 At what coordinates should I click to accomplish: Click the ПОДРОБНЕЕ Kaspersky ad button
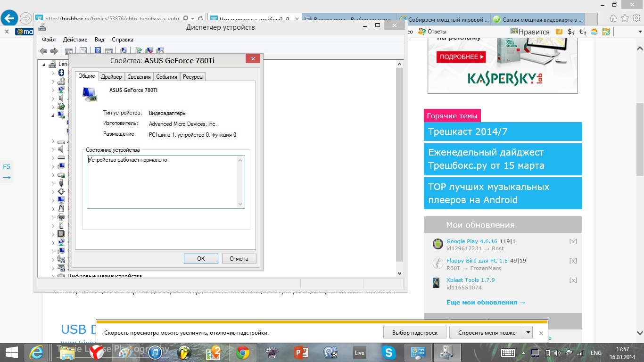pyautogui.click(x=461, y=57)
